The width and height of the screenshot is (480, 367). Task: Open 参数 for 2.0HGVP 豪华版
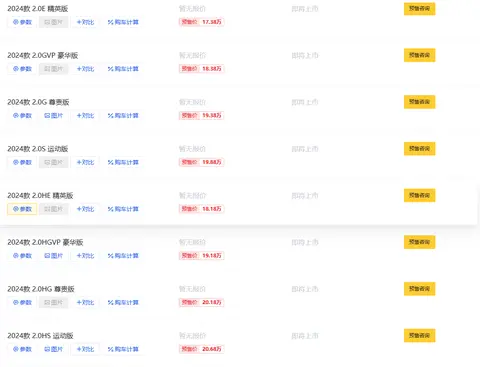pos(22,256)
